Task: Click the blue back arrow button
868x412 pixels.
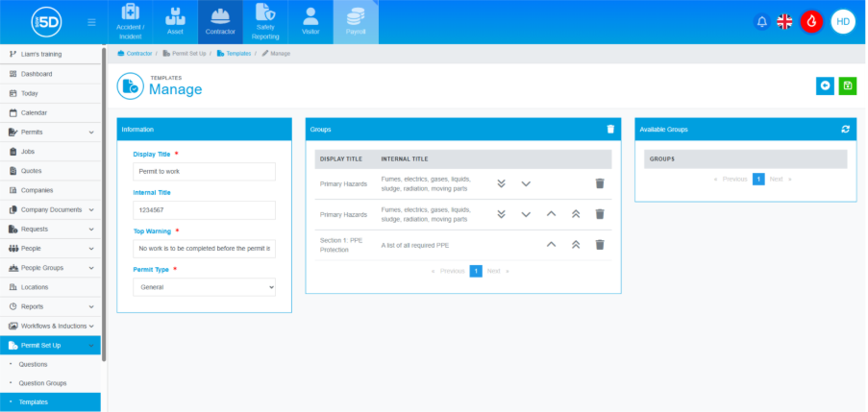Action: tap(825, 85)
